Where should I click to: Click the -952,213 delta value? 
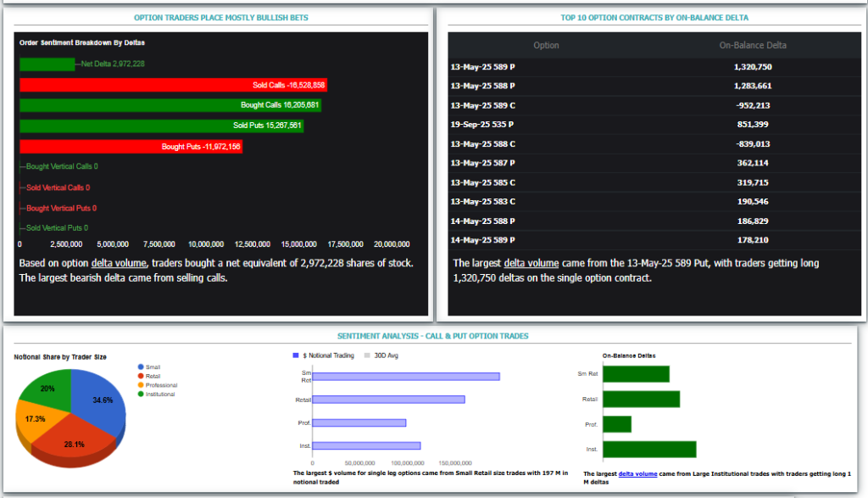pyautogui.click(x=753, y=105)
